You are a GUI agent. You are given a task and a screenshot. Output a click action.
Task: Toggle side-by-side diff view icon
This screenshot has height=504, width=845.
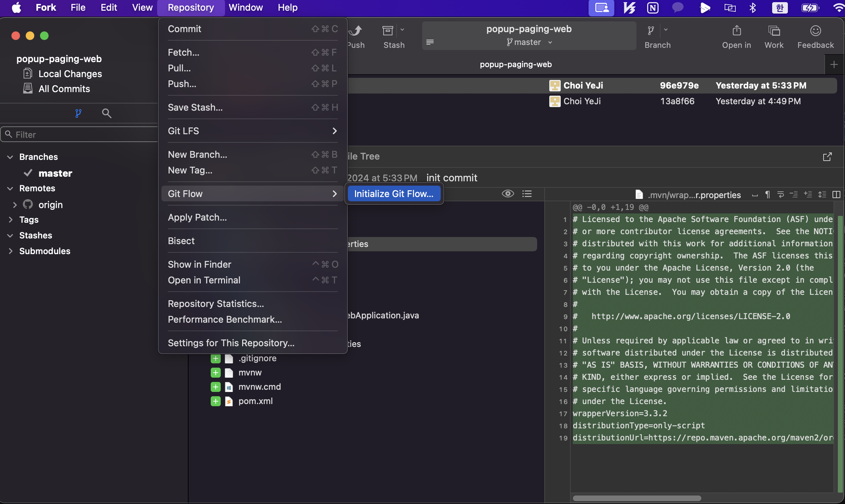(836, 195)
